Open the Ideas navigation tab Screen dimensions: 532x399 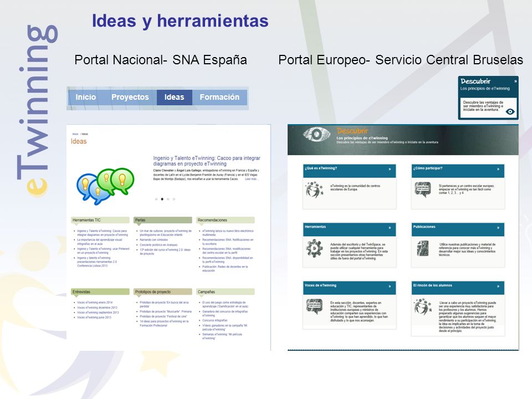(175, 97)
